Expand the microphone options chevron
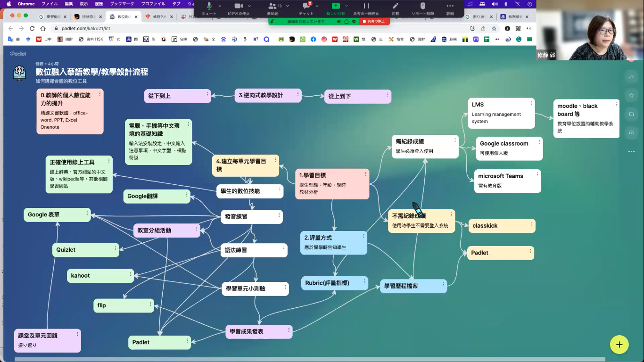The image size is (644, 362). point(220,6)
